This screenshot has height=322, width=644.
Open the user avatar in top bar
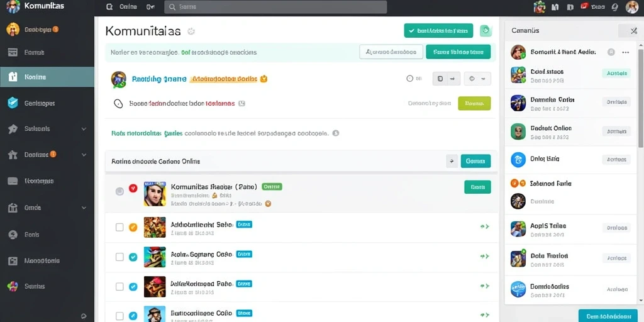[631, 7]
